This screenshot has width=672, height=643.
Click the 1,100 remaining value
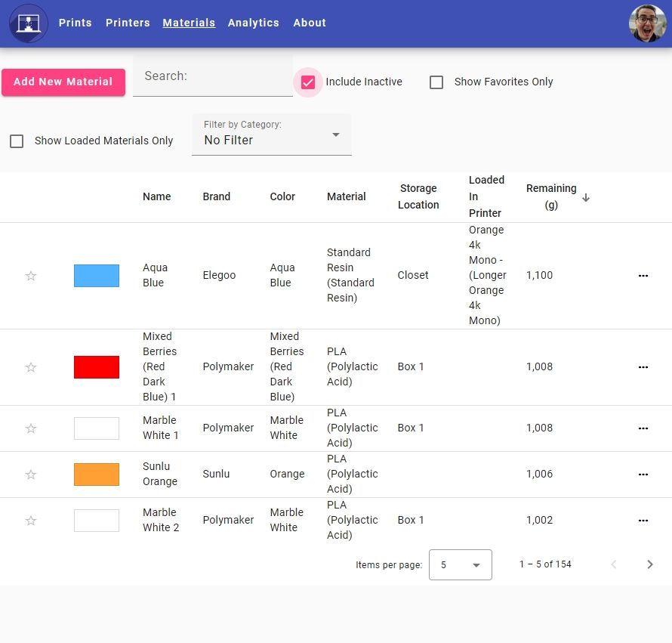(539, 275)
